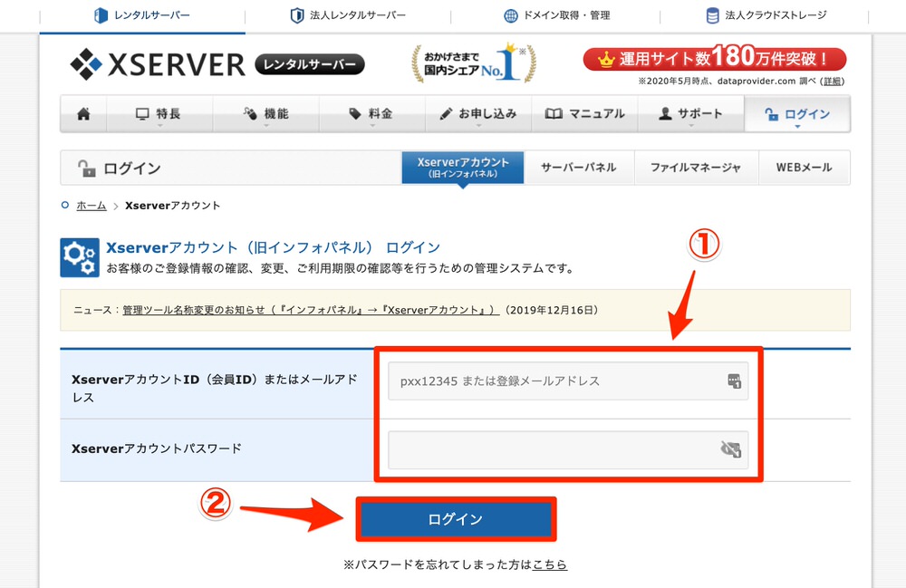
Task: Open the お申し込み menu item
Action: [478, 114]
